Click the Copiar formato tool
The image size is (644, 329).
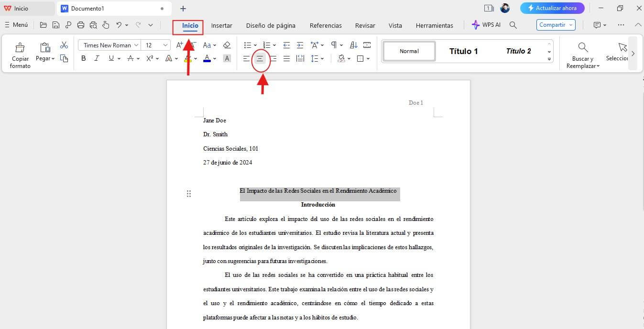20,53
